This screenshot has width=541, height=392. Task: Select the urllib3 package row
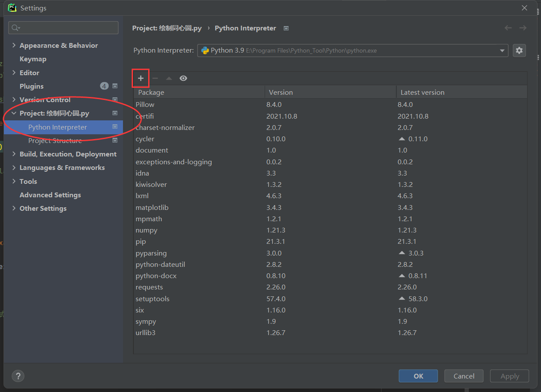pyautogui.click(x=330, y=333)
